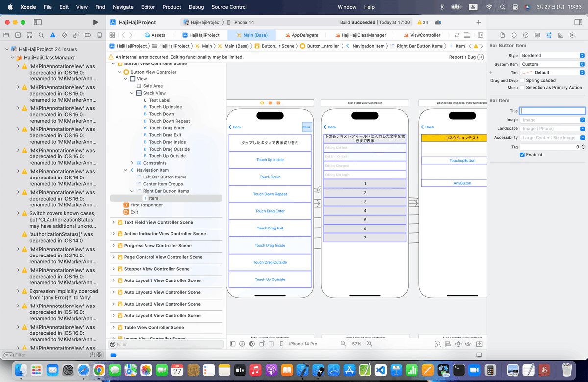Click the Title input field
The width and height of the screenshot is (588, 382).
(x=553, y=111)
